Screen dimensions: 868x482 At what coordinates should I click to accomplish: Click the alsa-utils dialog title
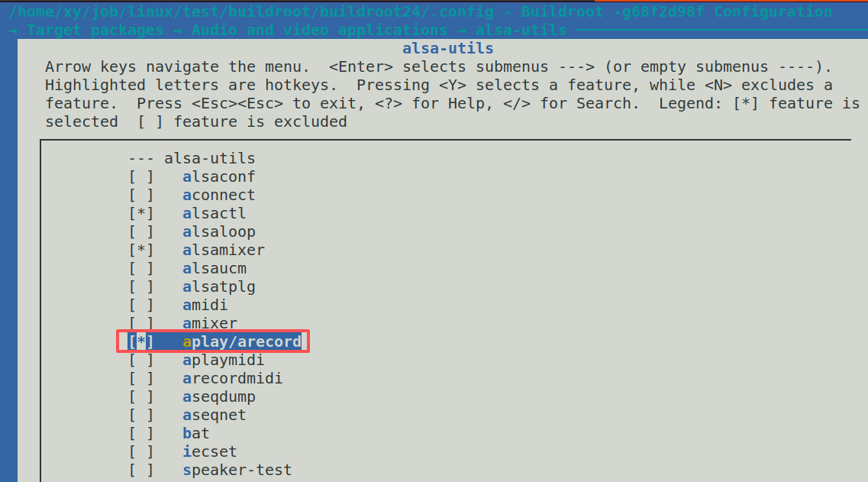tap(448, 48)
